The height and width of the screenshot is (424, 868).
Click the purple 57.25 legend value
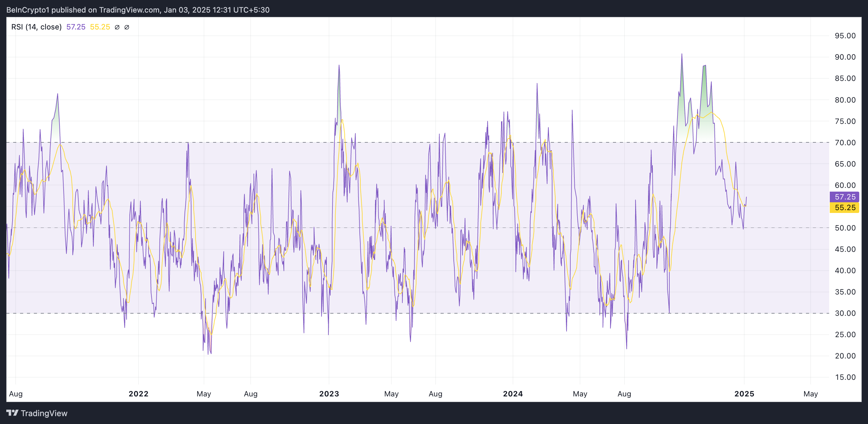pyautogui.click(x=76, y=27)
